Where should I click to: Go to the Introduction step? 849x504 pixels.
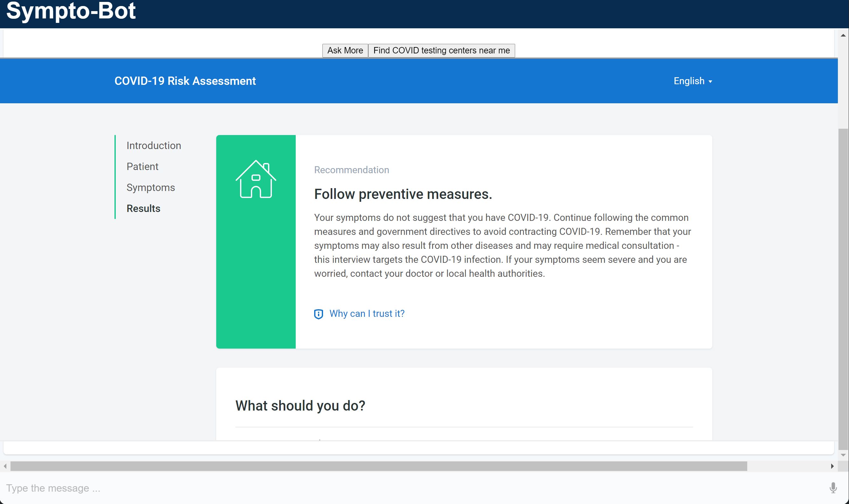pyautogui.click(x=154, y=145)
